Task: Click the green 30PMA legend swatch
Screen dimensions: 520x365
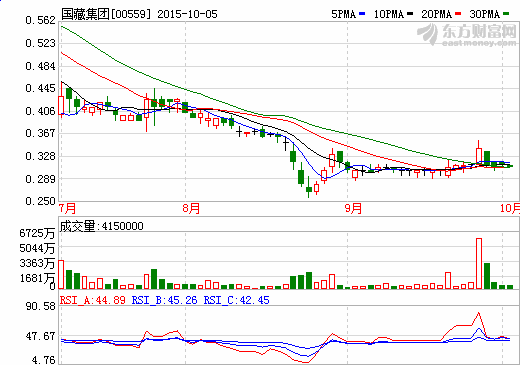Action: (506, 14)
